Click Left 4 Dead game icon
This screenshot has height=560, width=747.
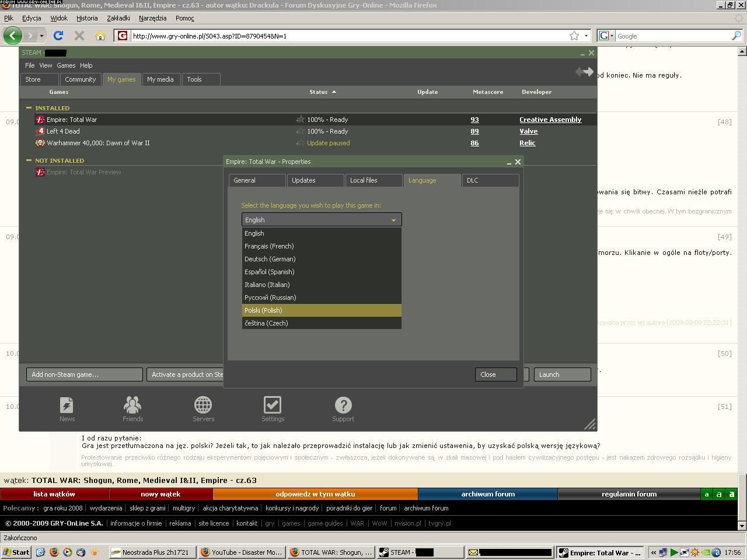click(x=40, y=131)
